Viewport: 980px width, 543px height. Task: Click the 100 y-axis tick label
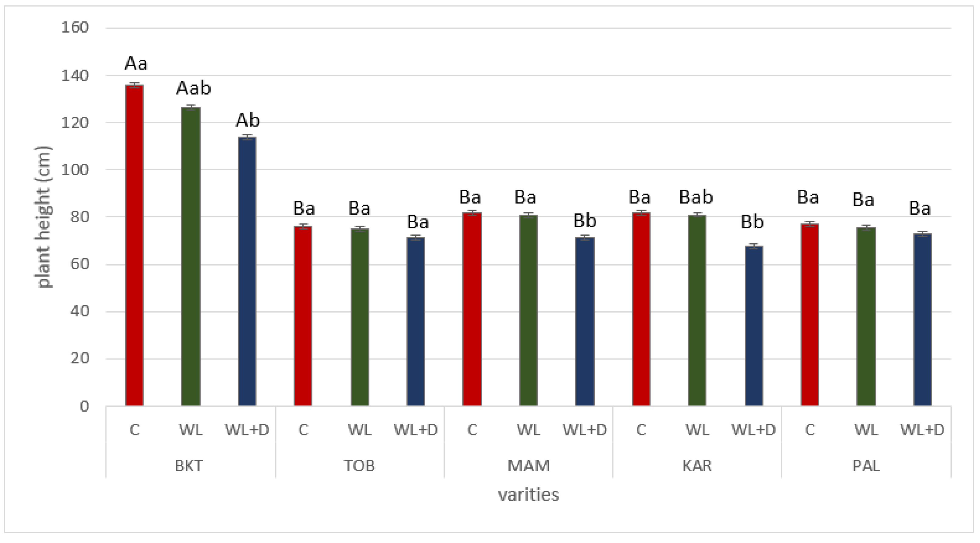[75, 170]
